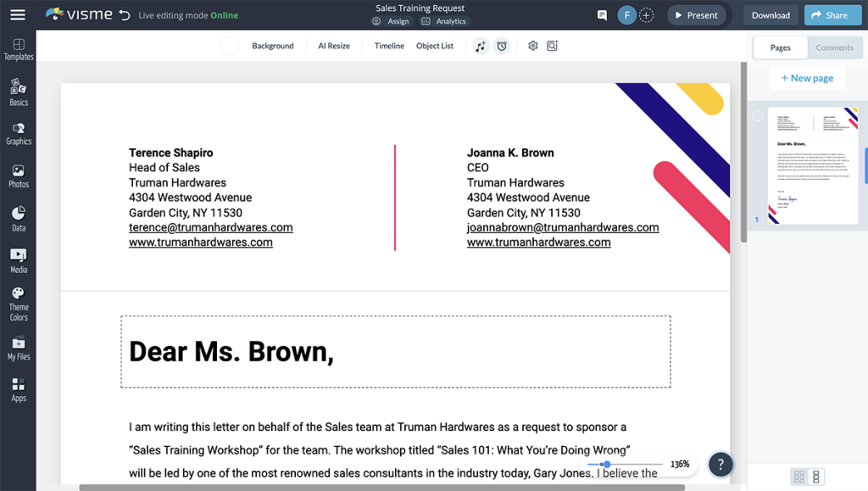Switch pages panel to list view

[x=816, y=477]
